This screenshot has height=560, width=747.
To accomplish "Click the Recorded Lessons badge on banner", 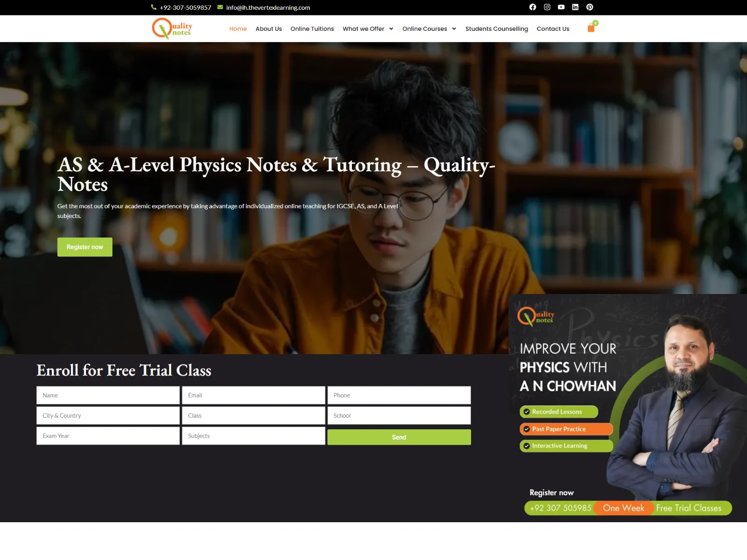I will (x=559, y=412).
